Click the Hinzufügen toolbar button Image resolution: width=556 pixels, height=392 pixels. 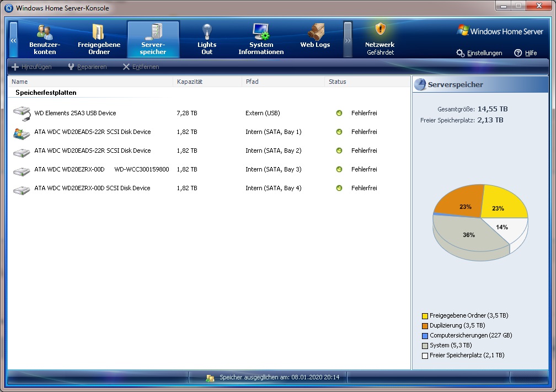click(x=31, y=67)
